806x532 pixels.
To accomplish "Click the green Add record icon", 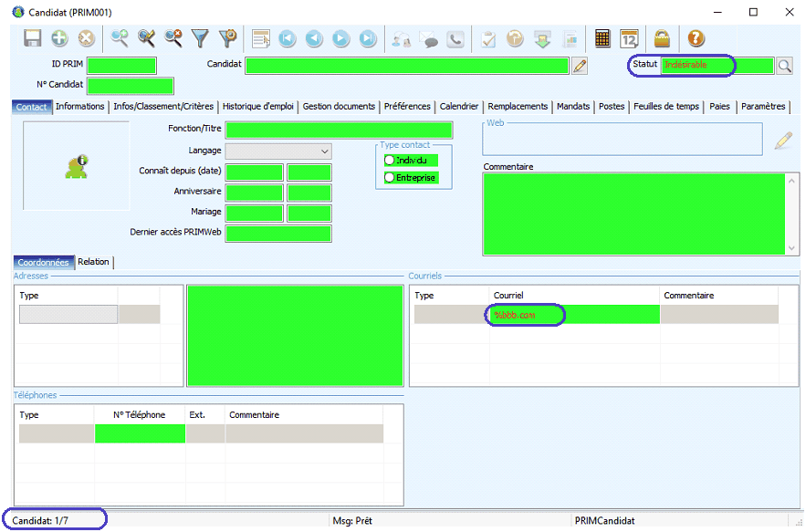I will coord(59,38).
